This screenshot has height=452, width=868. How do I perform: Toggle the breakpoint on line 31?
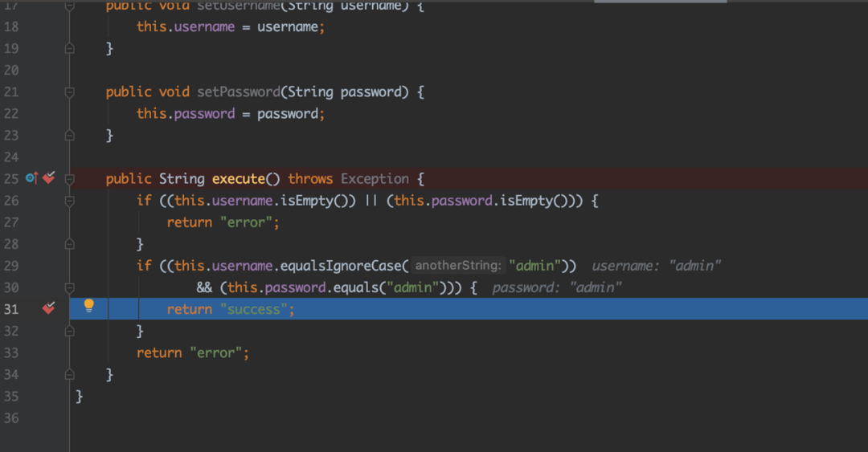(49, 308)
